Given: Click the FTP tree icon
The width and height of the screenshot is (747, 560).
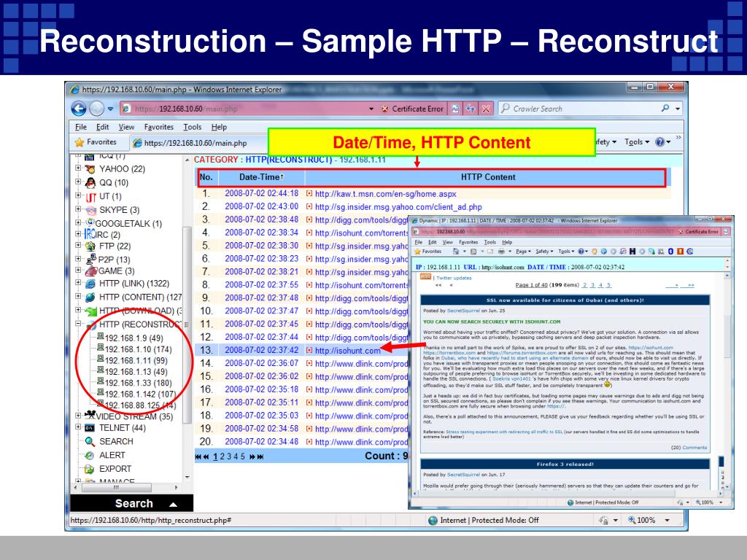Looking at the screenshot, I should 90,246.
